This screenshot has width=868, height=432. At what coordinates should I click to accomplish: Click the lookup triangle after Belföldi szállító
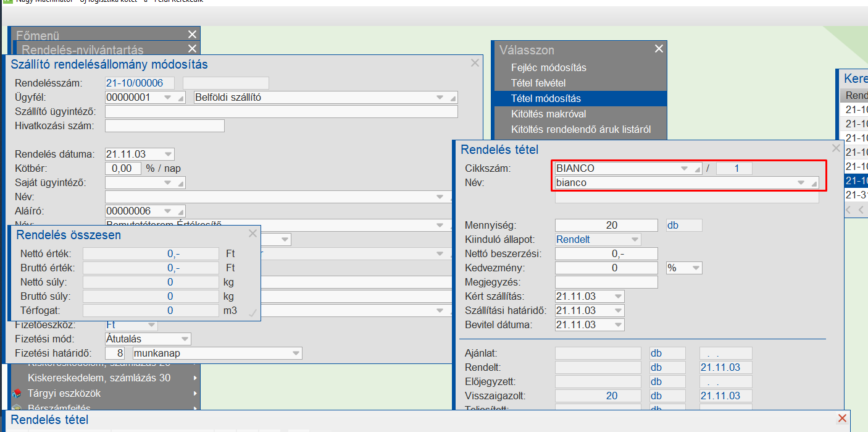pyautogui.click(x=454, y=98)
